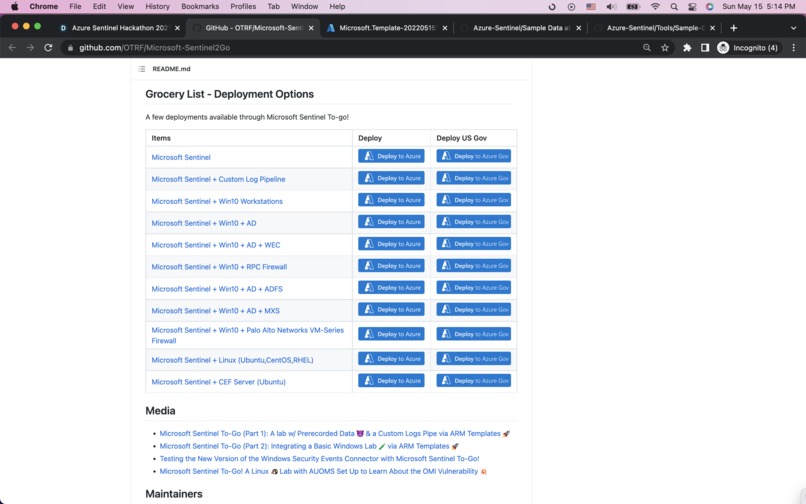Open the Window menu

[x=304, y=7]
